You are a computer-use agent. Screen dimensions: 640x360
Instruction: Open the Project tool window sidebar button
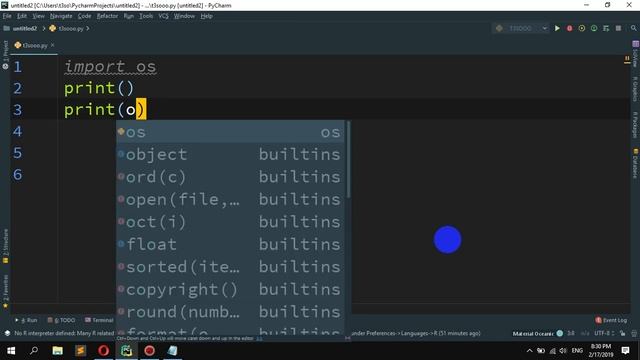point(5,55)
